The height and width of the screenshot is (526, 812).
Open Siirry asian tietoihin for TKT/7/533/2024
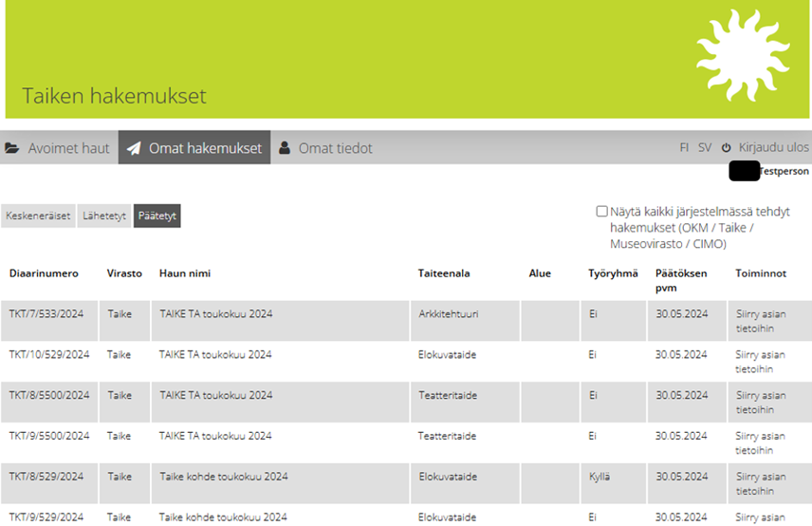click(x=761, y=321)
